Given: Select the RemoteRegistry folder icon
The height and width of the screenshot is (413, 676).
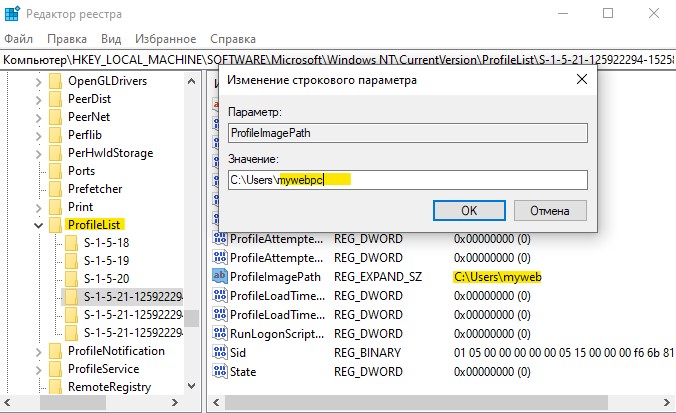Looking at the screenshot, I should coord(56,387).
